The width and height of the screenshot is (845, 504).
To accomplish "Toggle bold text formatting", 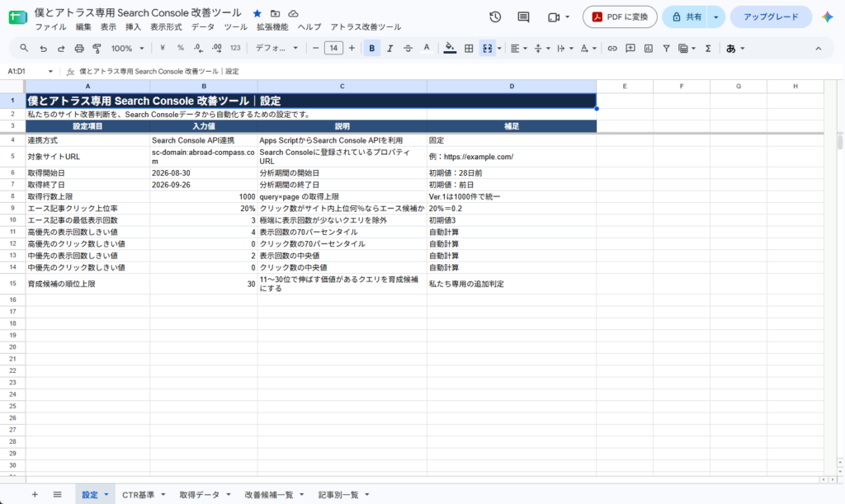I will click(372, 49).
